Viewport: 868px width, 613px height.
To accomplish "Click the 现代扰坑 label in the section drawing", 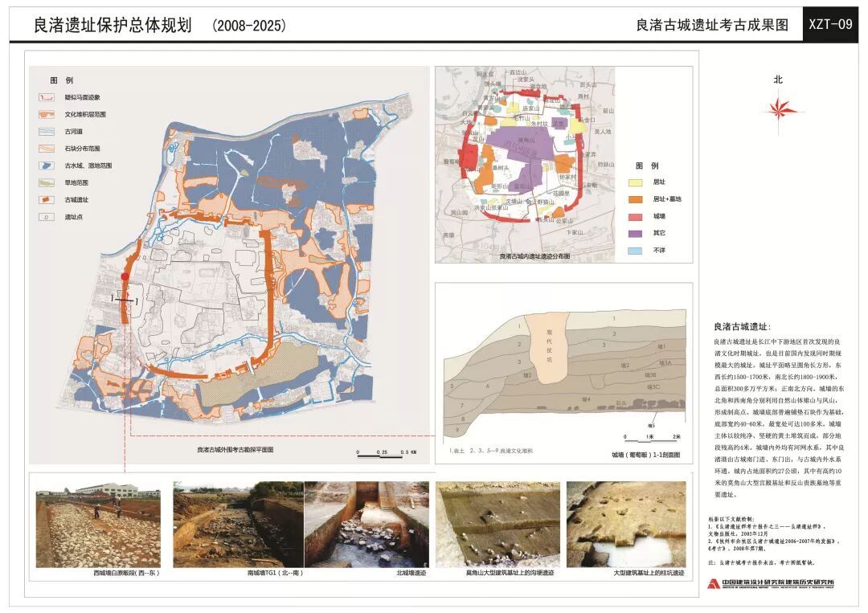I will 549,345.
